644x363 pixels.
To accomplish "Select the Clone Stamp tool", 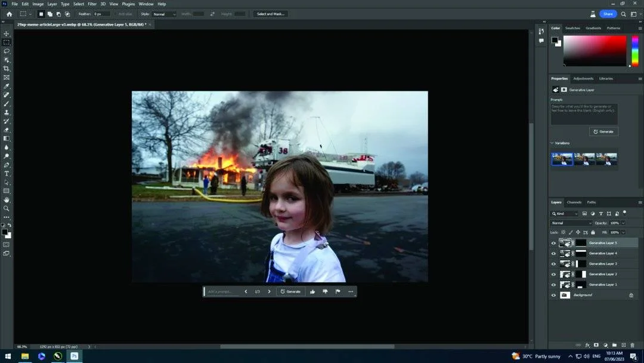I will coord(7,112).
